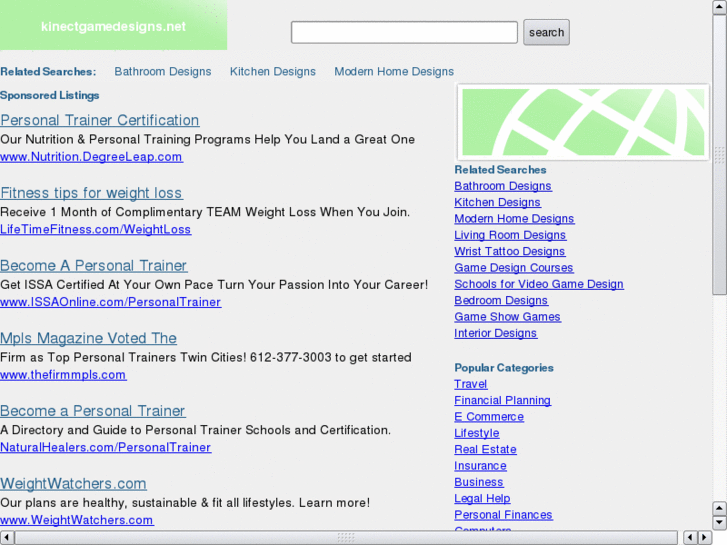The width and height of the screenshot is (727, 545).
Task: Click the vertical scrollbar thumb
Action: 720,154
